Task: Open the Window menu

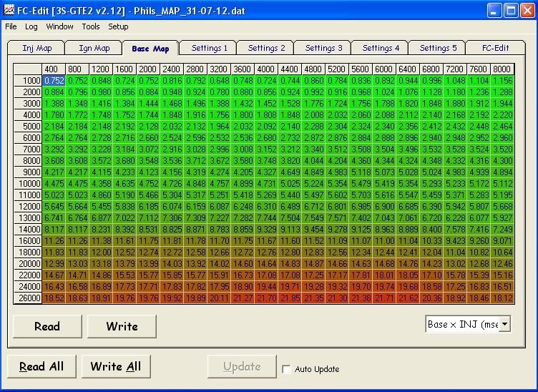Action: 59,26
